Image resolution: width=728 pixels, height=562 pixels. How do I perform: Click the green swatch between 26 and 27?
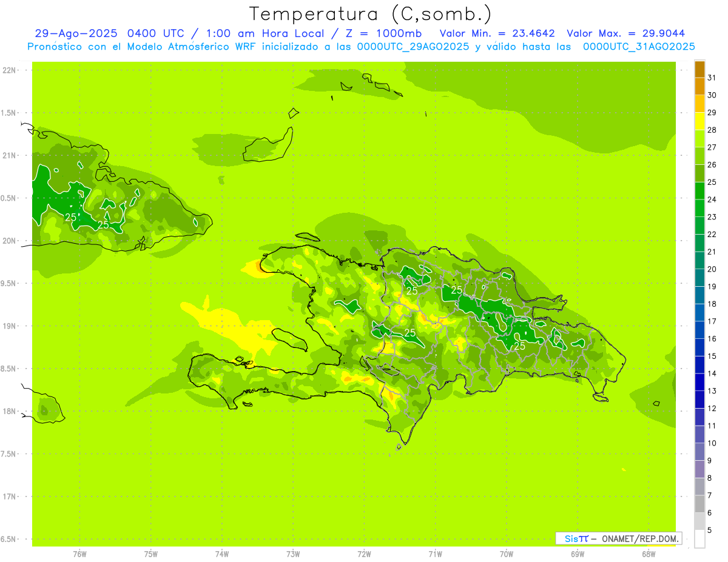pos(699,156)
